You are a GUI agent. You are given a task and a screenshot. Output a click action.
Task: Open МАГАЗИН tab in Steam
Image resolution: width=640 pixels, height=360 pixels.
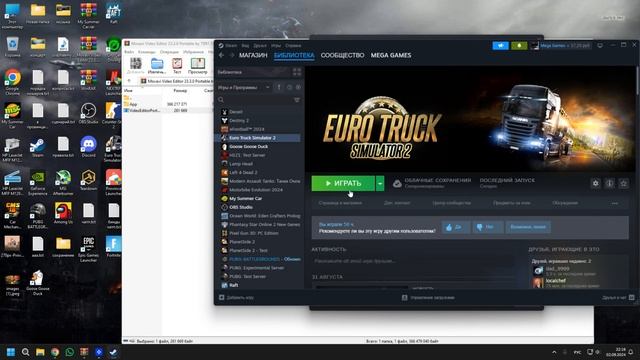coord(253,55)
